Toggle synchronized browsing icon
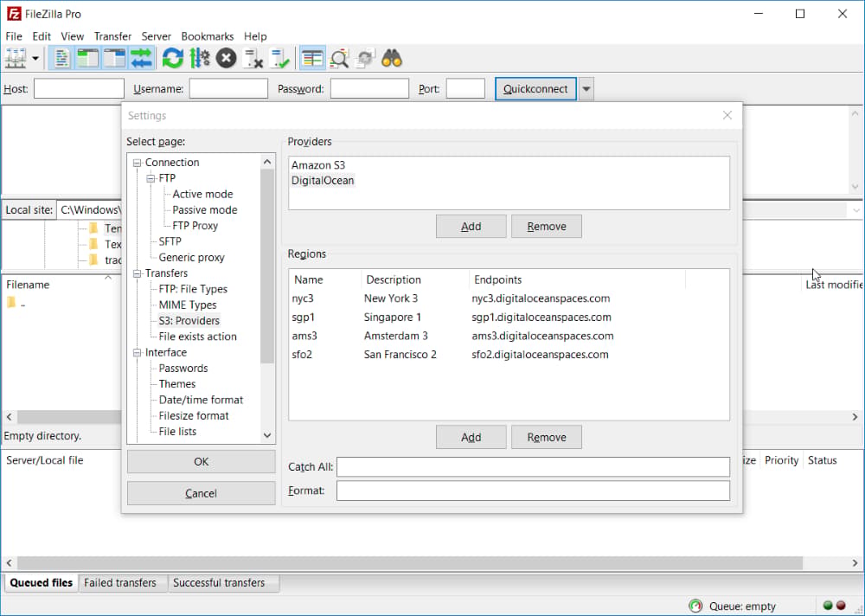Screen dimensions: 865x616 pyautogui.click(x=366, y=58)
